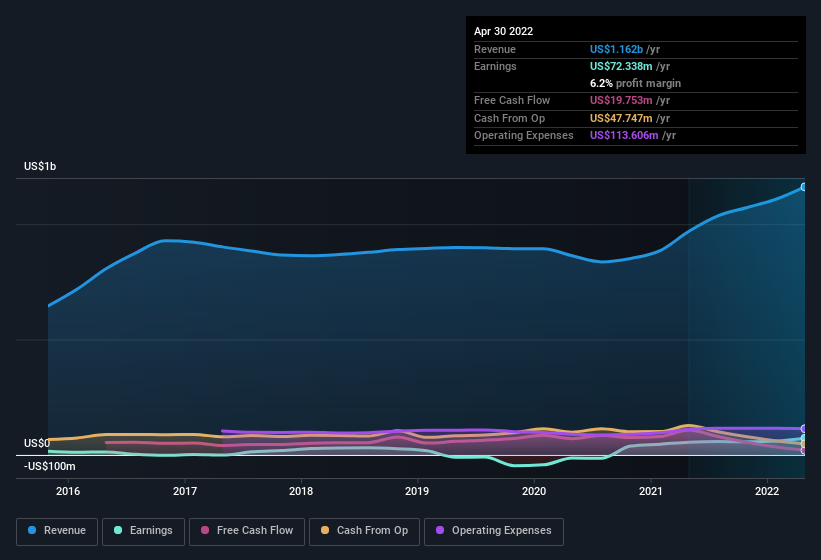821x560 pixels.
Task: Toggle the Free Cash Flow legend button
Action: click(247, 531)
